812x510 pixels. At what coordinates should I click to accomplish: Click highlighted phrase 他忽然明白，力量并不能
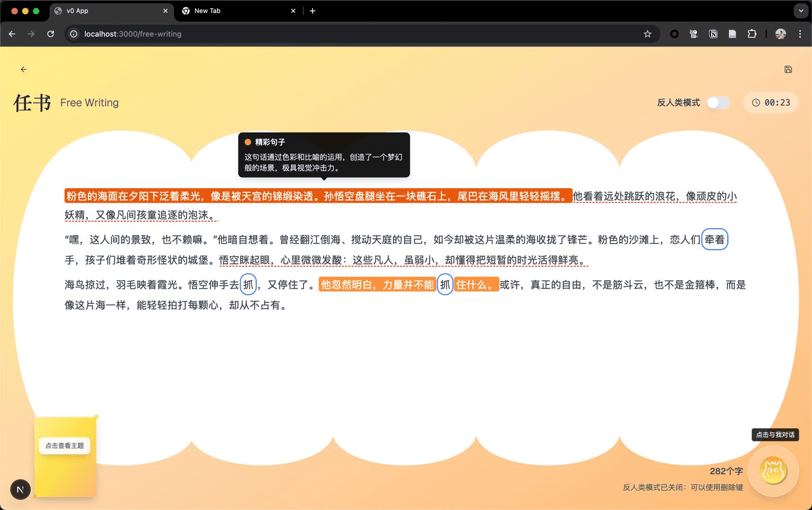[377, 285]
